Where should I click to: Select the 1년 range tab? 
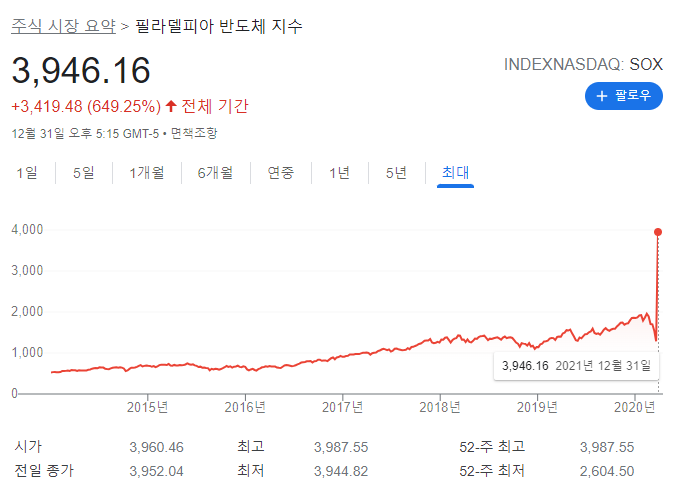340,173
